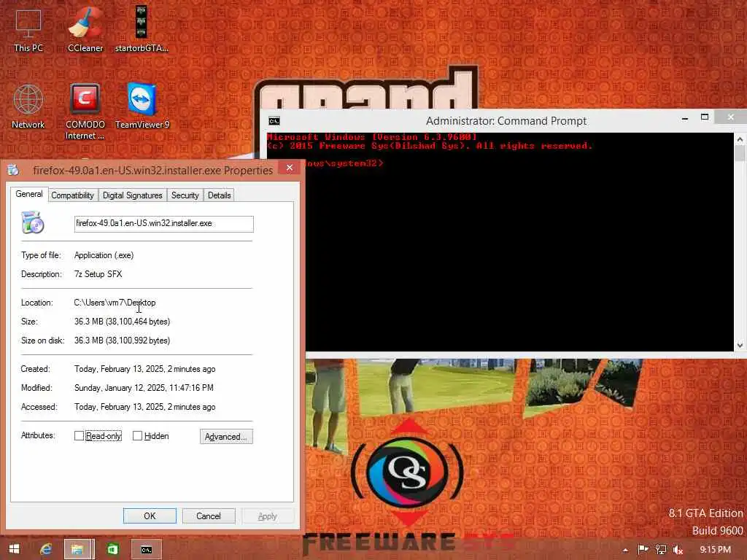
Task: Open Internet Explorer from taskbar
Action: (x=46, y=549)
